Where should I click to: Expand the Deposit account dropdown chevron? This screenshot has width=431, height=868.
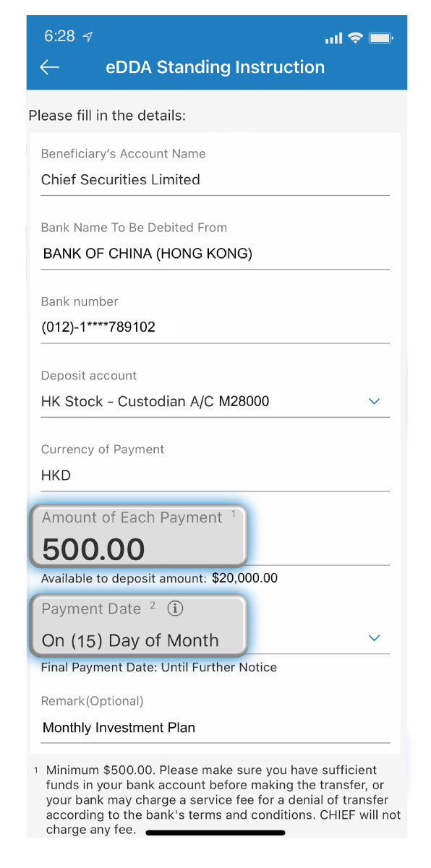click(x=374, y=401)
